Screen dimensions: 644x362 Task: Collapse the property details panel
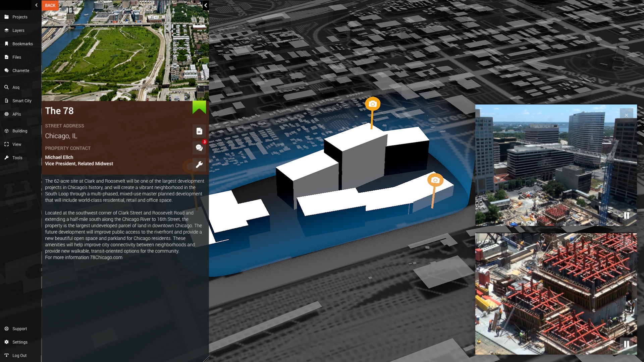tap(206, 5)
